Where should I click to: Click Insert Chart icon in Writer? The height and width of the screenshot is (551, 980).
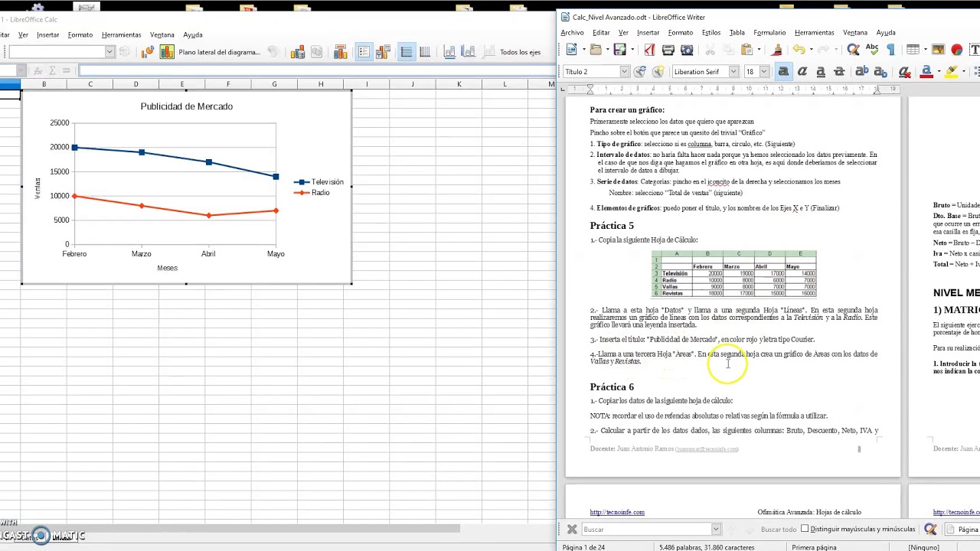tap(956, 50)
